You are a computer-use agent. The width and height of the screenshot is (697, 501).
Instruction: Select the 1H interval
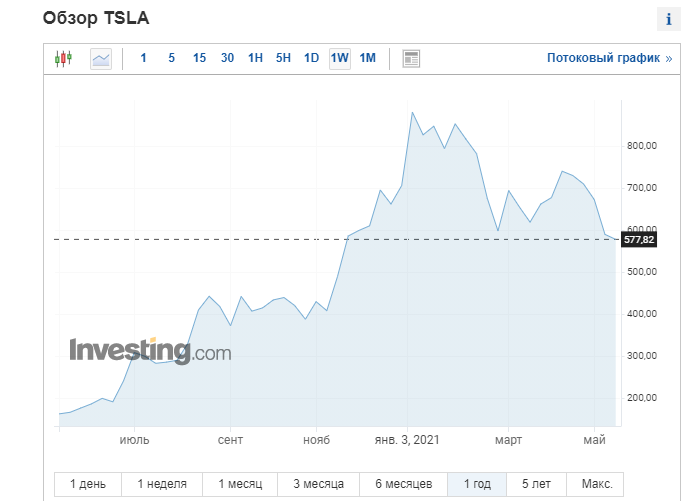255,58
